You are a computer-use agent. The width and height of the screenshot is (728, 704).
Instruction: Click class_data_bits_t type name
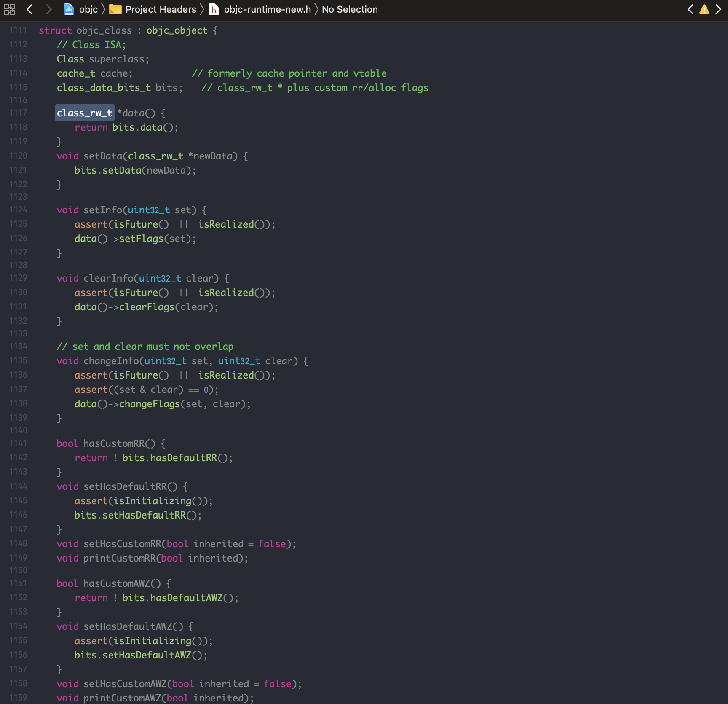[104, 88]
